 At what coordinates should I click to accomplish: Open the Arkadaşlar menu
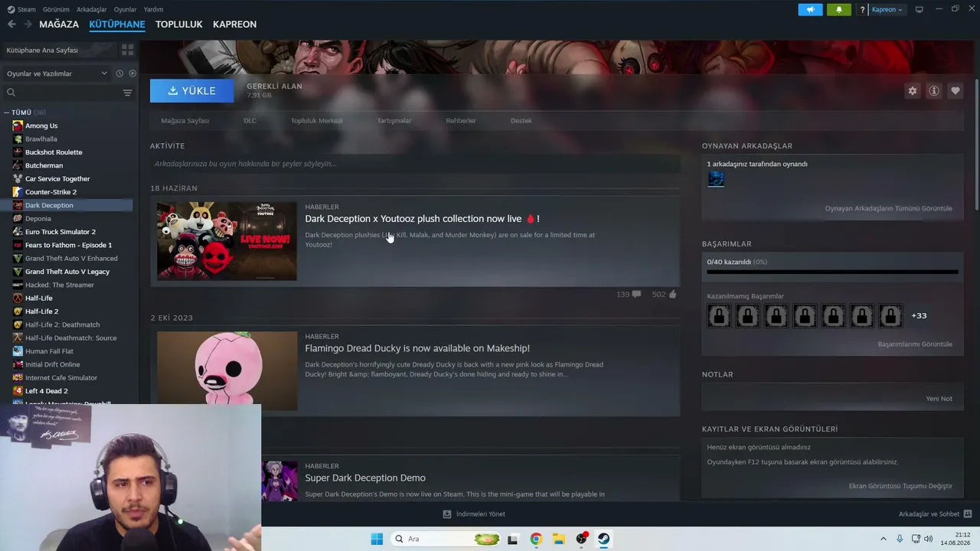92,9
